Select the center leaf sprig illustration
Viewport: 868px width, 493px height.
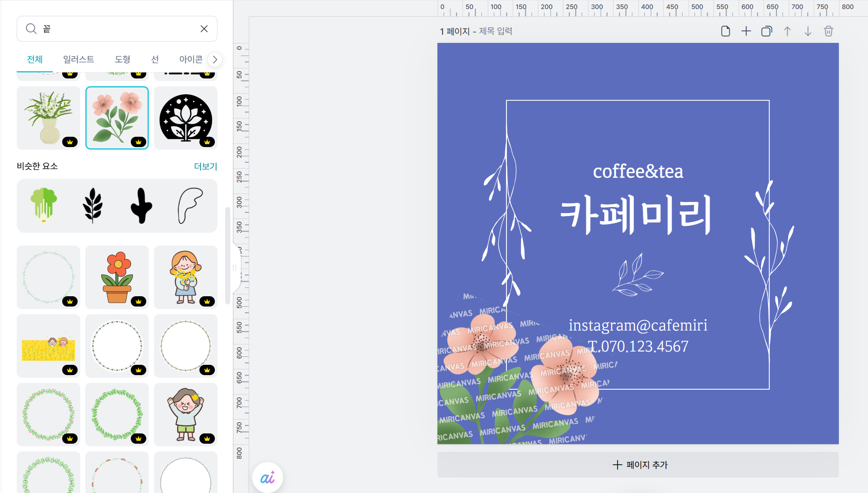click(638, 275)
